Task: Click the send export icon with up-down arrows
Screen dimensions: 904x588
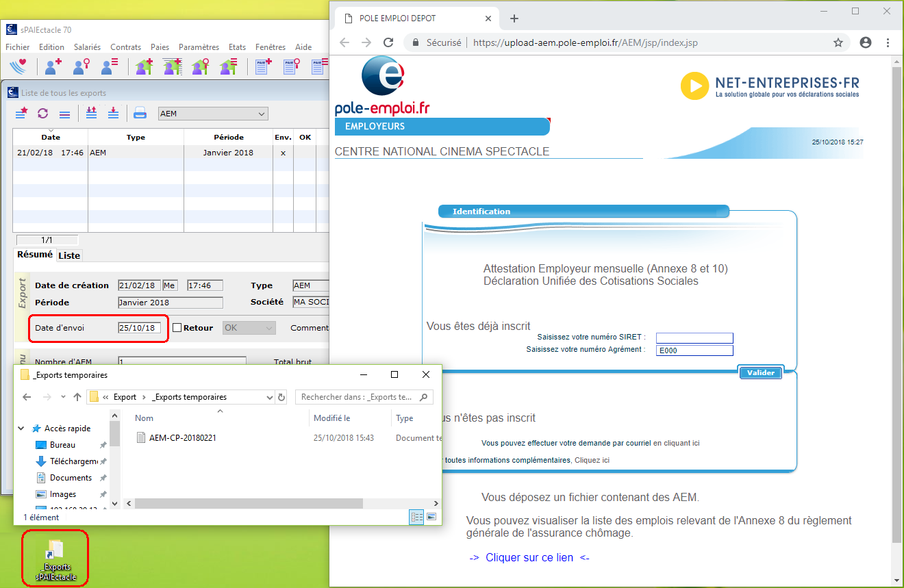Action: pyautogui.click(x=91, y=114)
